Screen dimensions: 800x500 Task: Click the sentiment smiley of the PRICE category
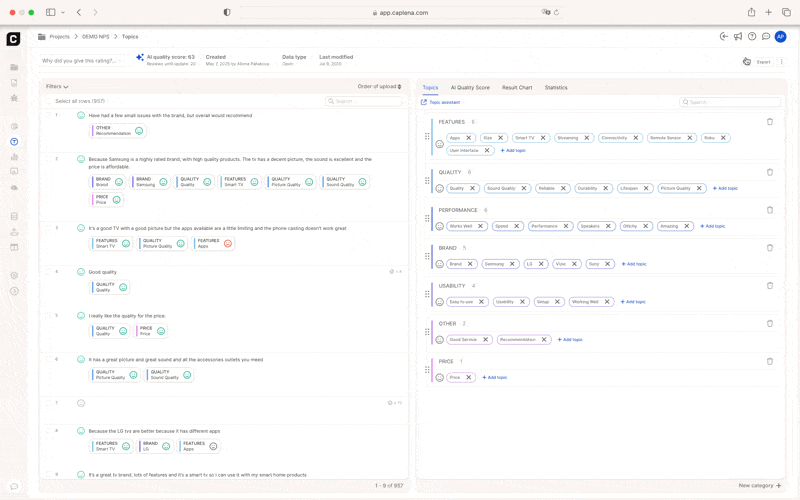(x=439, y=378)
